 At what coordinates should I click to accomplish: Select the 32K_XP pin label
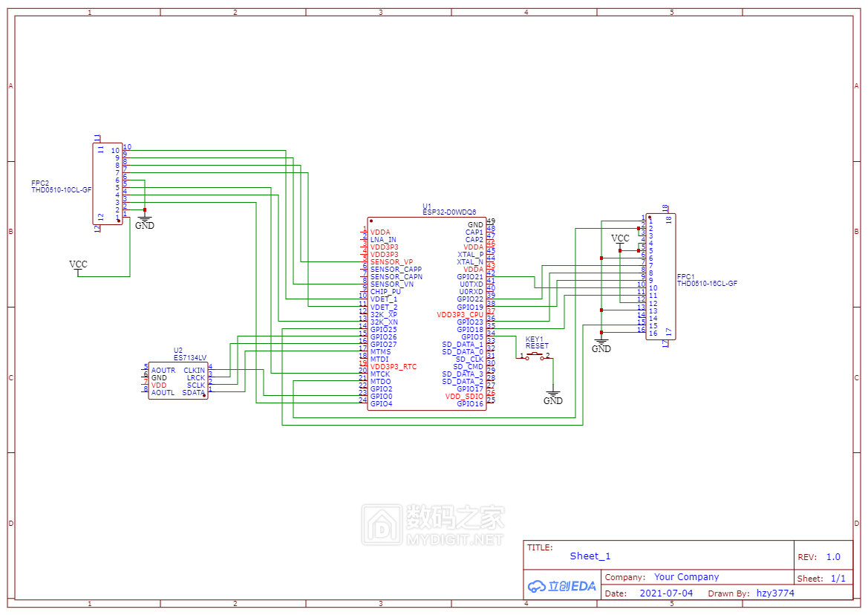pos(384,314)
